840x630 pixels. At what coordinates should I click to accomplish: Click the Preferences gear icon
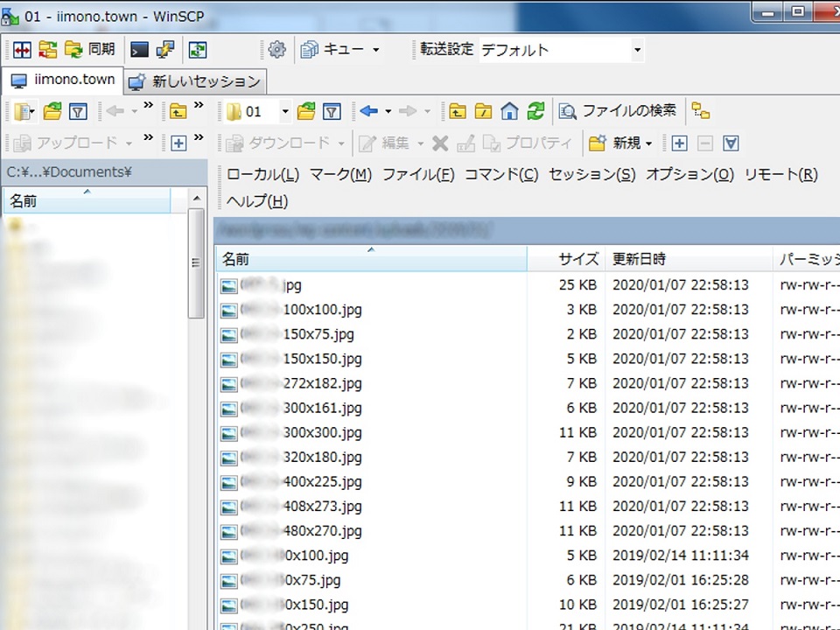coord(277,50)
